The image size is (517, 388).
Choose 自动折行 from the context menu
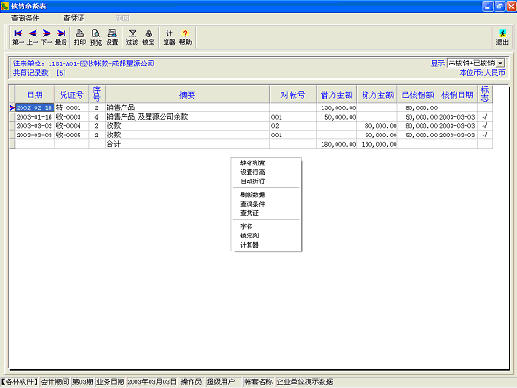click(253, 181)
